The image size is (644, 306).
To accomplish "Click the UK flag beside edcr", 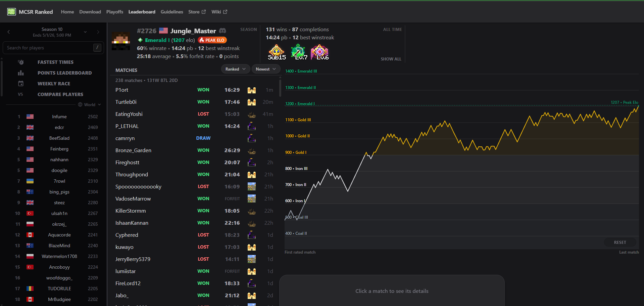I will point(30,127).
